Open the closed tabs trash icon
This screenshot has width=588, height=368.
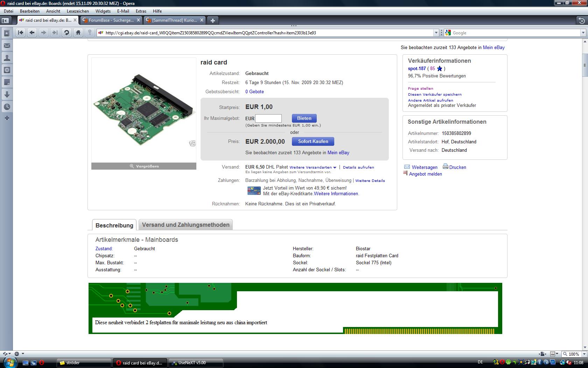click(581, 21)
